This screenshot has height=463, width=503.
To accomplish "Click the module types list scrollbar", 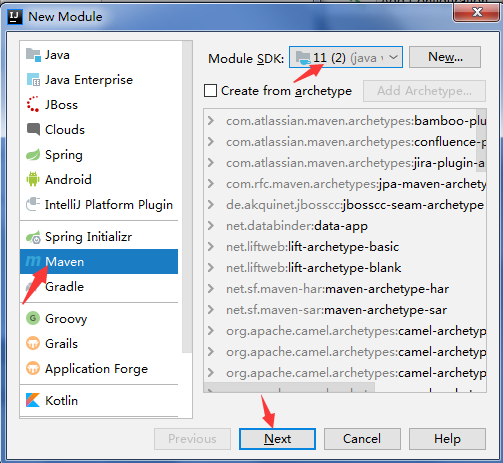I will (x=187, y=197).
